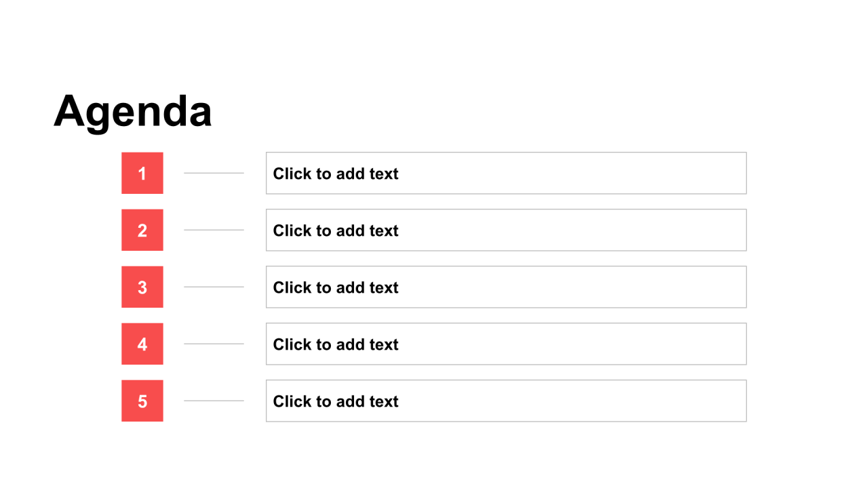The width and height of the screenshot is (868, 488).
Task: Click the first 'Click to add text' box
Action: (x=506, y=173)
